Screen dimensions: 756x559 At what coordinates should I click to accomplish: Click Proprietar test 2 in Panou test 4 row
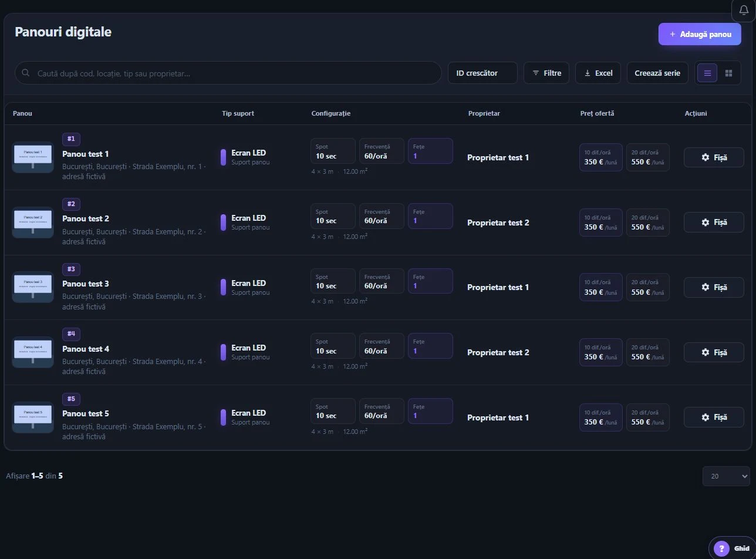point(498,352)
